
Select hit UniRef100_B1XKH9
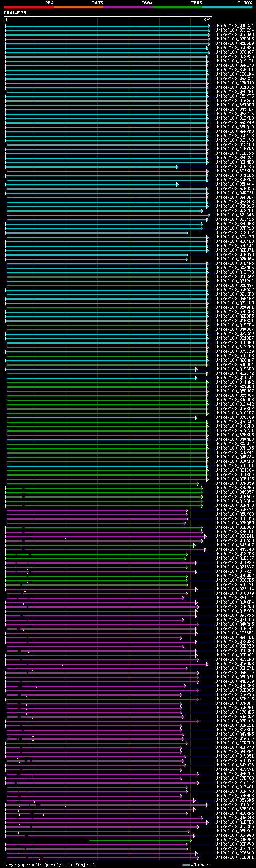coord(234,347)
